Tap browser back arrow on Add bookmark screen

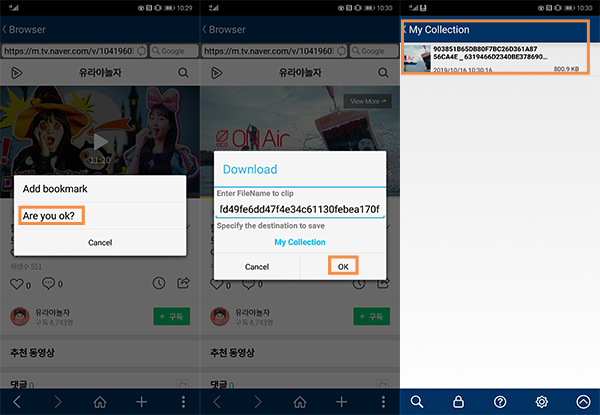pos(17,402)
